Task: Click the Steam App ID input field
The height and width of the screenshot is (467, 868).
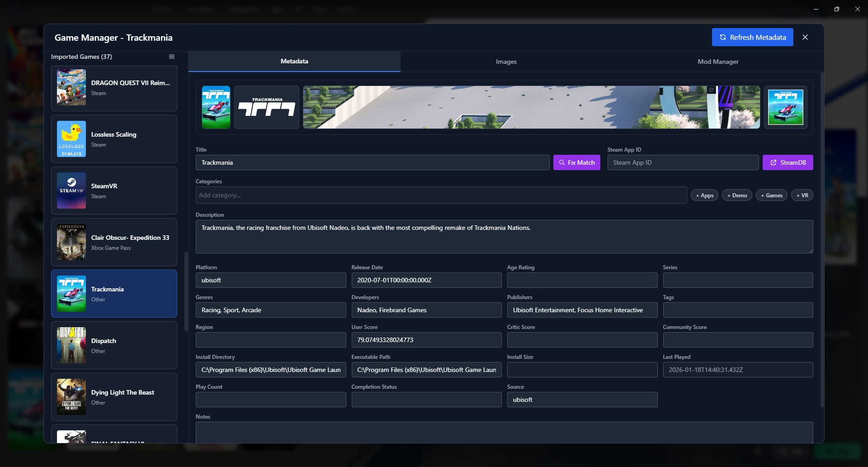Action: pyautogui.click(x=683, y=162)
